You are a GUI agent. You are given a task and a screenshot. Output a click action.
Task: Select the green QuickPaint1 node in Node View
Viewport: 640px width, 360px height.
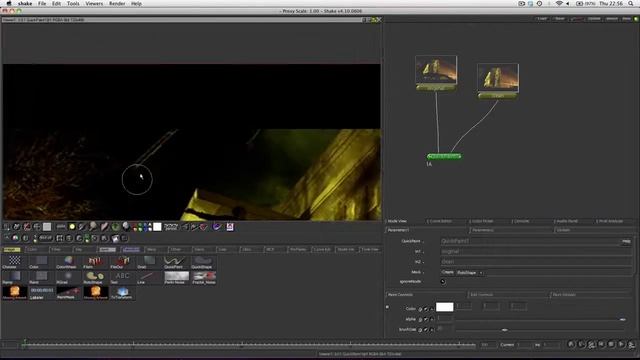444,156
